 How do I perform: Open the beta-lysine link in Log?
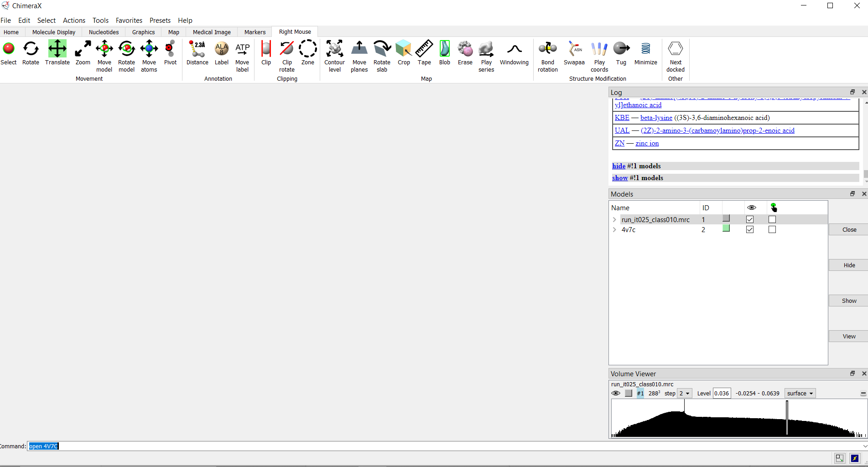(656, 118)
